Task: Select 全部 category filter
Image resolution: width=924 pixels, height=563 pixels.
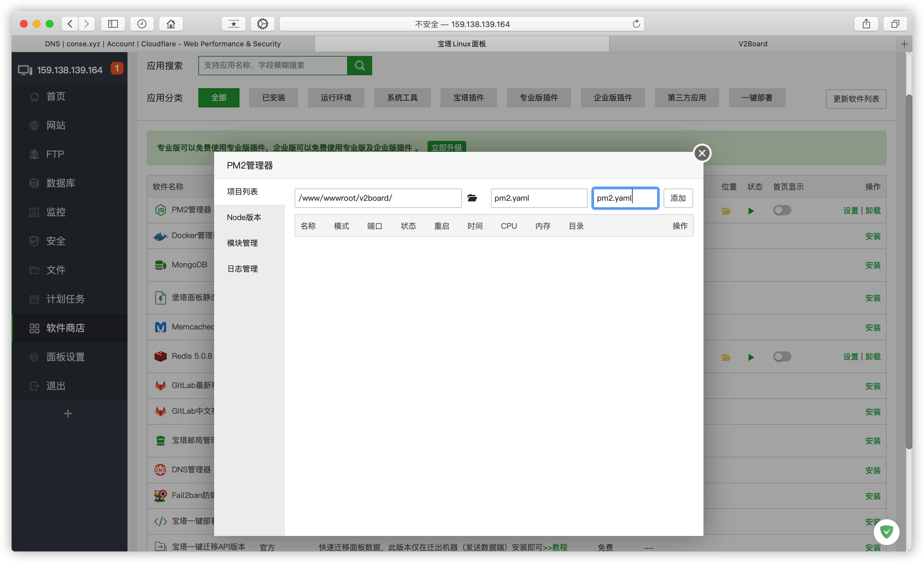Action: [x=219, y=98]
